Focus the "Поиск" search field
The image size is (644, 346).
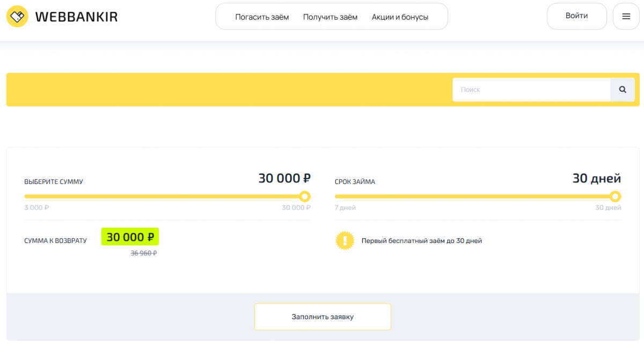pyautogui.click(x=531, y=90)
